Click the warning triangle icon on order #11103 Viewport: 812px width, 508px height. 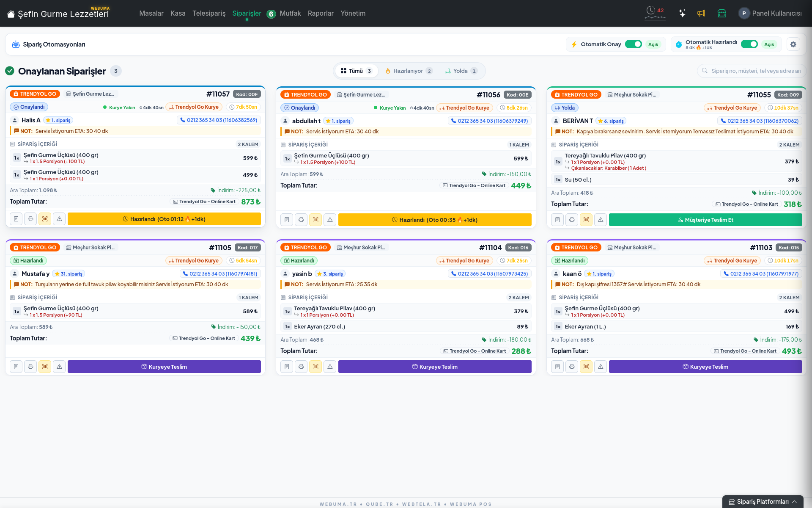click(601, 367)
